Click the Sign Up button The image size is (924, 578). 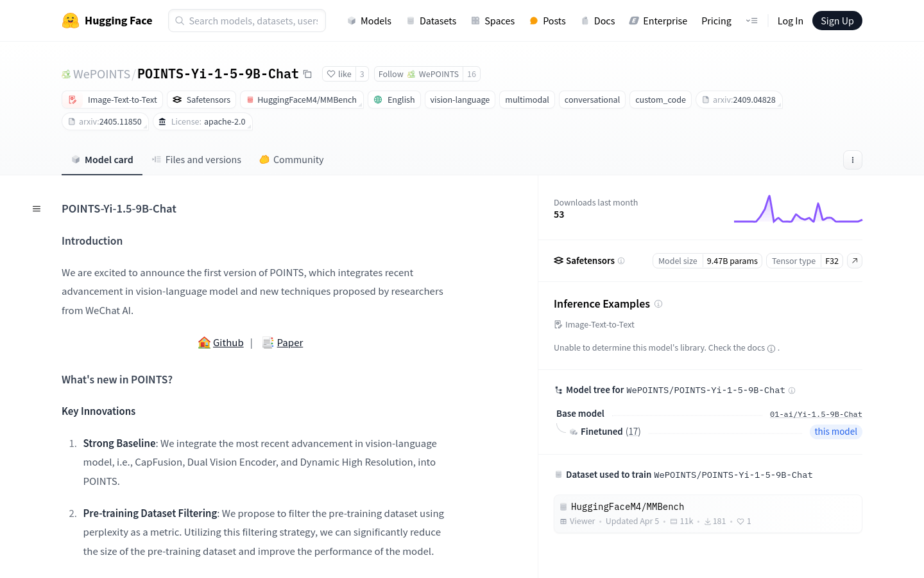pos(837,21)
